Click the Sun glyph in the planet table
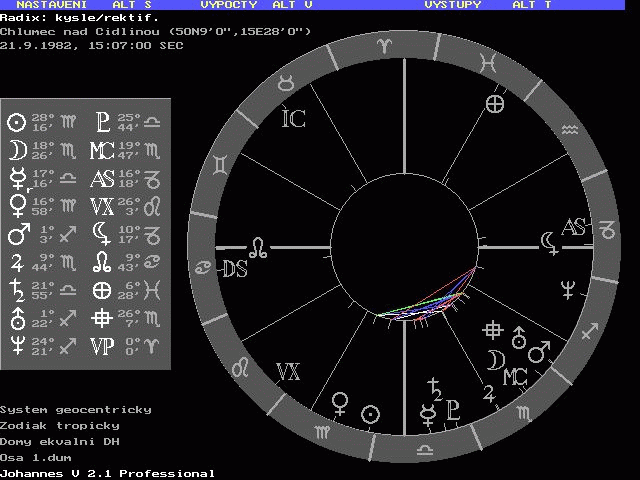This screenshot has width=640, height=480. click(x=16, y=122)
